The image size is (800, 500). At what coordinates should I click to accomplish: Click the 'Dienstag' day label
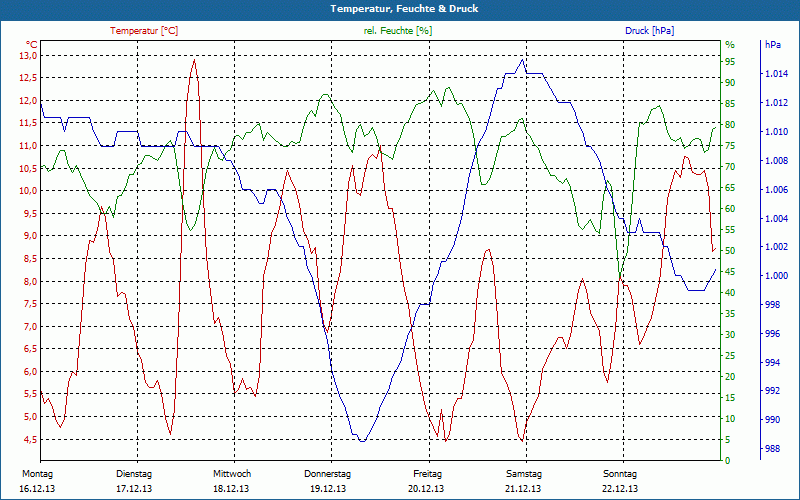pos(134,474)
